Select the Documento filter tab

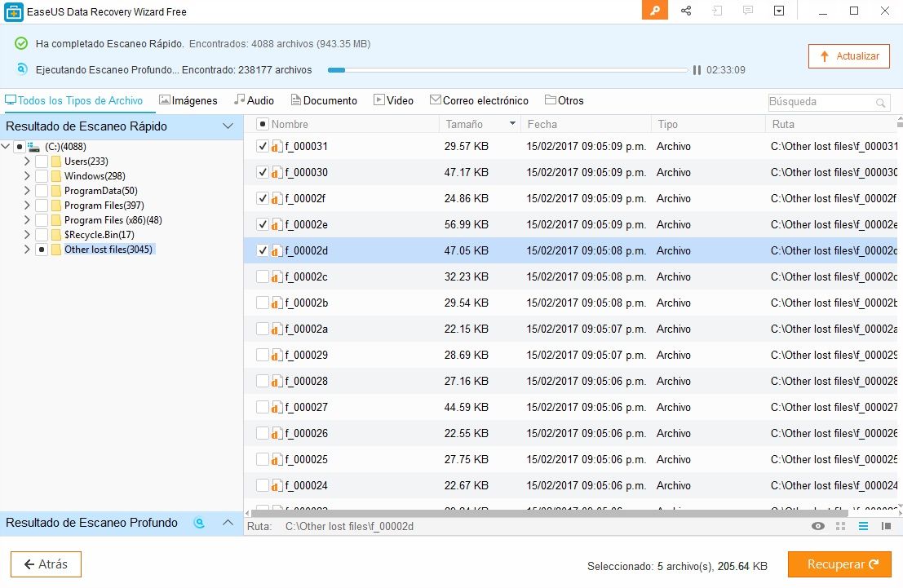[324, 100]
